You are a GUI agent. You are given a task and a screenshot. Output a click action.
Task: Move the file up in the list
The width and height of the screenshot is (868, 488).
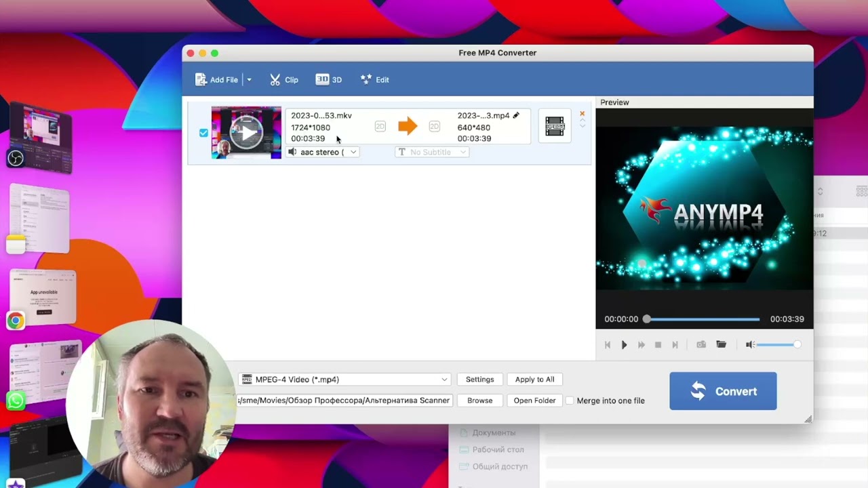(x=582, y=121)
